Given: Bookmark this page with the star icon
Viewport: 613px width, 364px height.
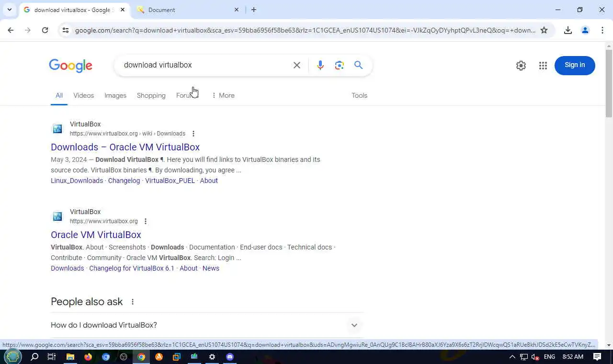Looking at the screenshot, I should [544, 30].
